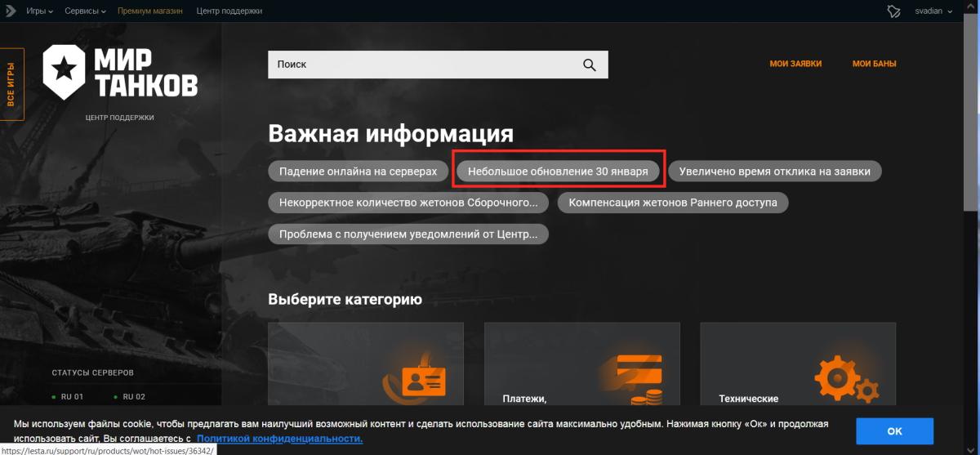The image size is (980, 455).
Task: Expand the Сервисы dropdown menu
Action: (x=86, y=11)
